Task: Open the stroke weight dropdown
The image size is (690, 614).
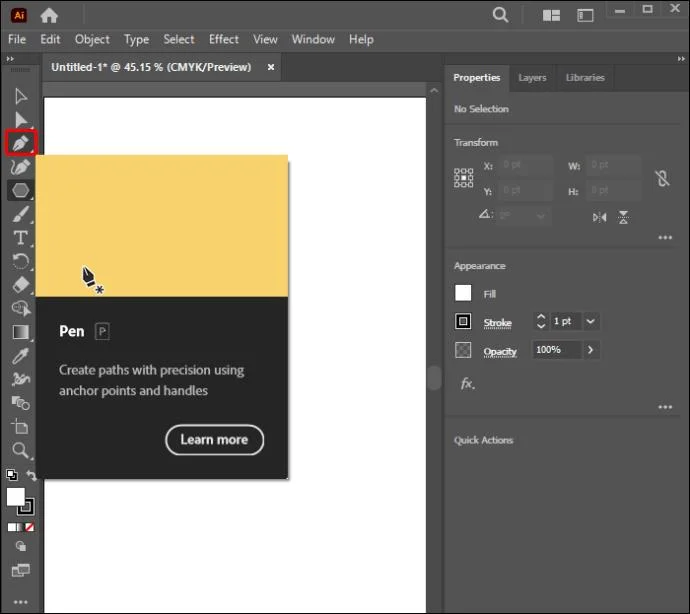Action: coord(591,321)
